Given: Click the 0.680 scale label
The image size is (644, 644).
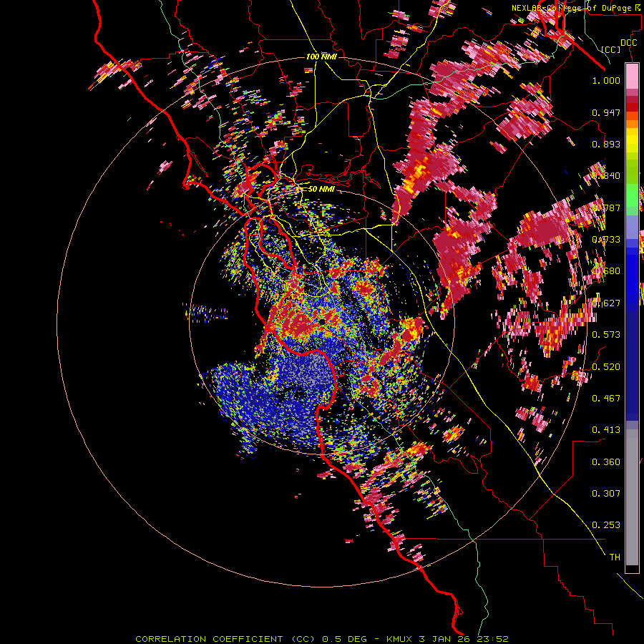Looking at the screenshot, I should click(606, 271).
